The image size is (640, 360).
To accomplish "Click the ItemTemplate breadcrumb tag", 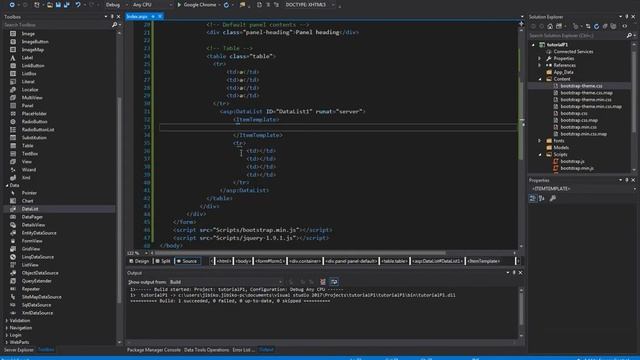I will click(x=484, y=261).
